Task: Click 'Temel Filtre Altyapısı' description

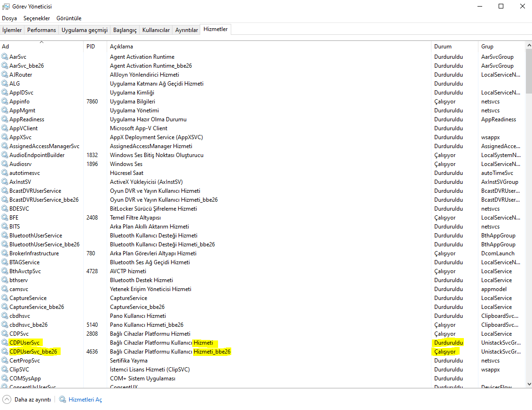Action: 135,218
